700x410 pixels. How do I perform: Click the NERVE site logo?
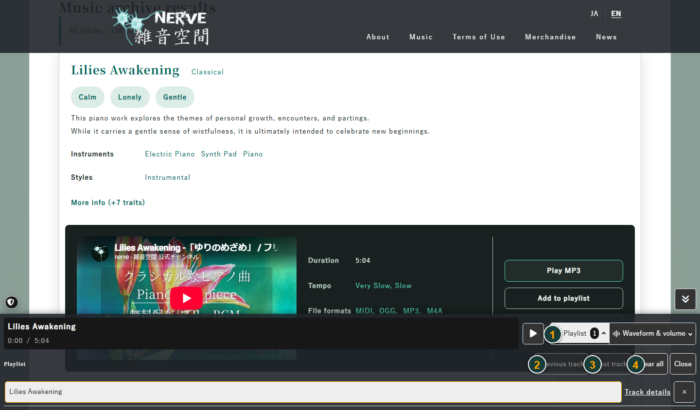click(x=161, y=27)
